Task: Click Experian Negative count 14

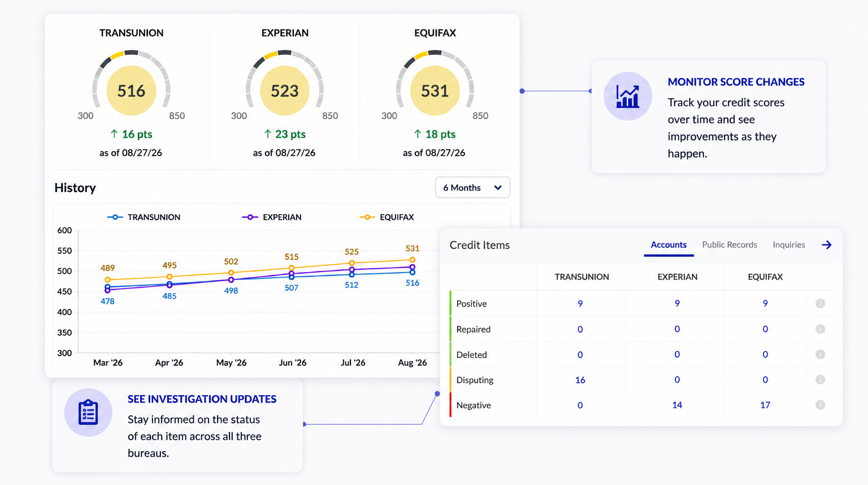Action: 677,405
